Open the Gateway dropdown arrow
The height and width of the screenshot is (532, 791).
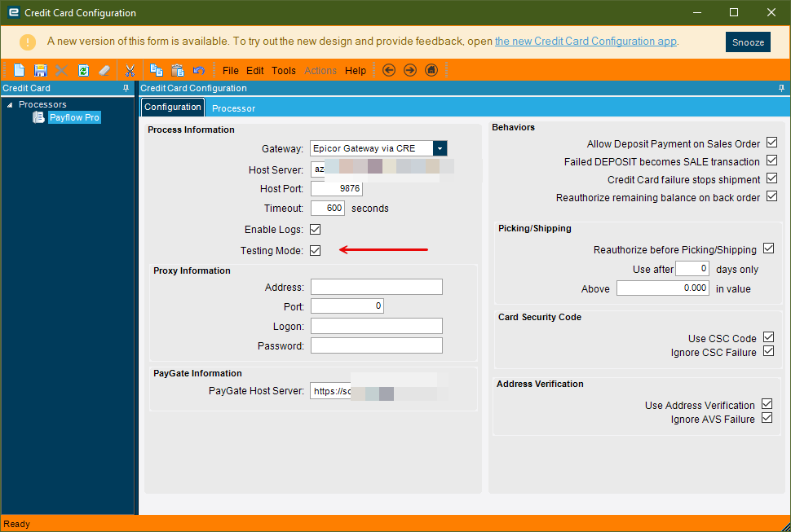click(x=440, y=148)
